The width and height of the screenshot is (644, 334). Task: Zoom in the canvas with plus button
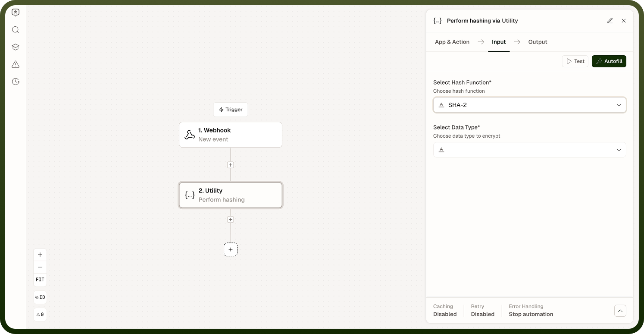click(40, 255)
